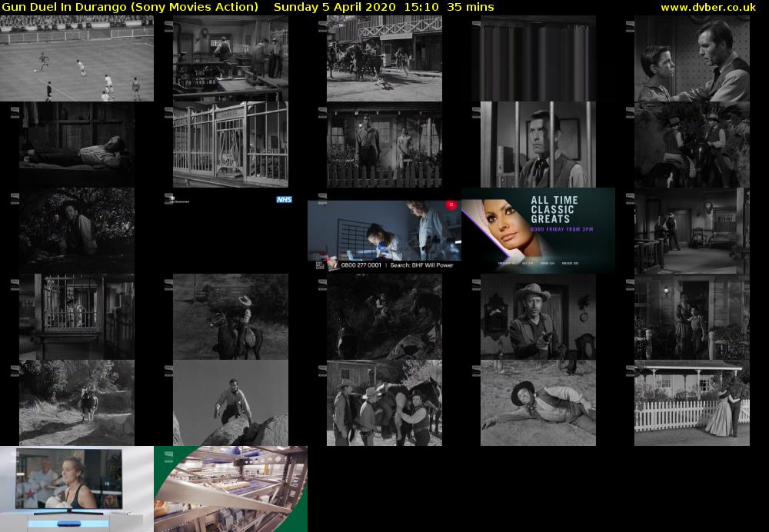The width and height of the screenshot is (769, 532).
Task: Click the 'Search: BHF Will Power' text
Action: point(421,265)
